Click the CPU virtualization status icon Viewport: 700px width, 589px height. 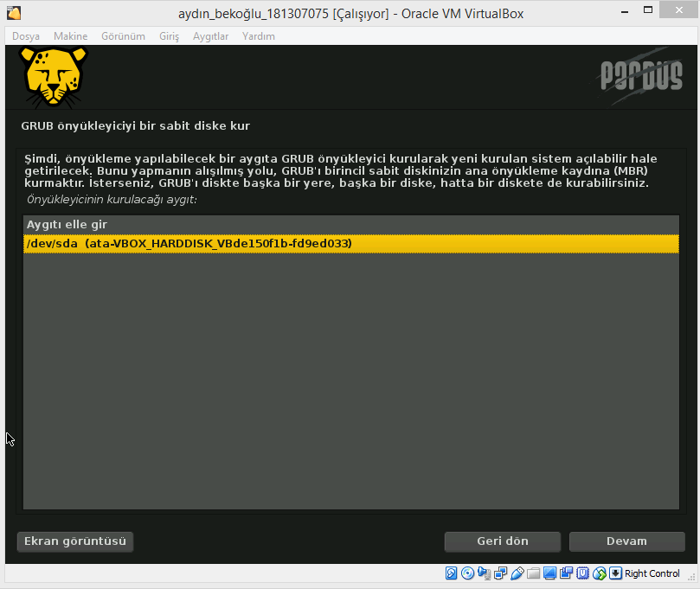point(582,573)
